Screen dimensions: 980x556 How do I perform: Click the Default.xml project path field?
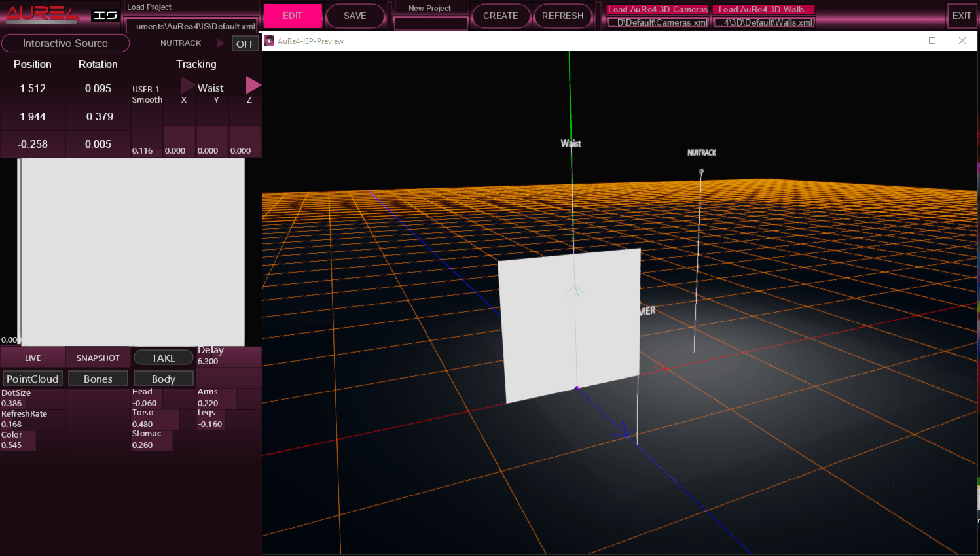(192, 27)
